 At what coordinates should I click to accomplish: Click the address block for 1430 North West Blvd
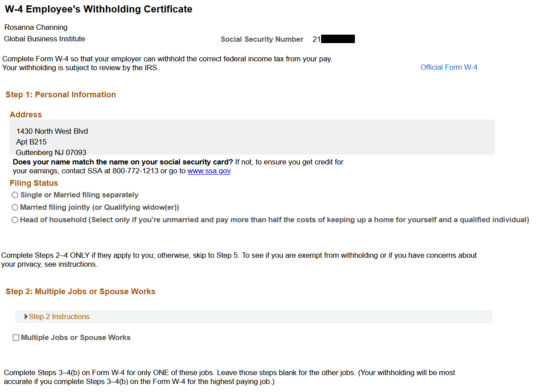point(52,131)
